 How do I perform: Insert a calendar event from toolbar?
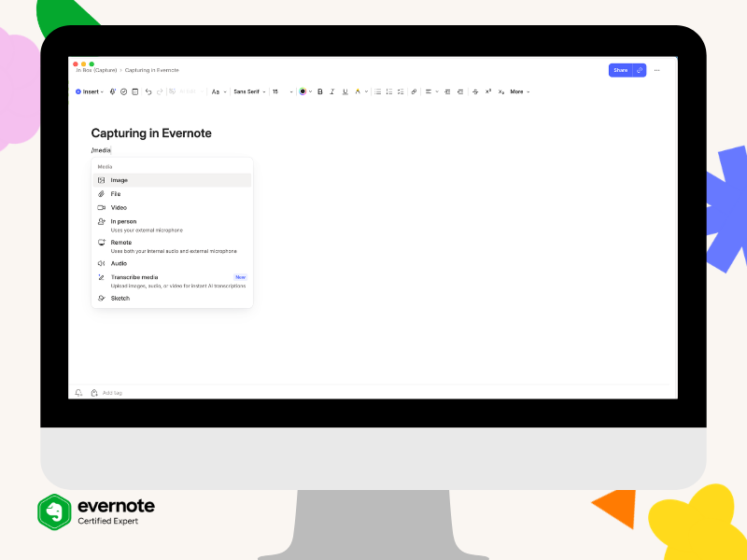click(x=135, y=91)
